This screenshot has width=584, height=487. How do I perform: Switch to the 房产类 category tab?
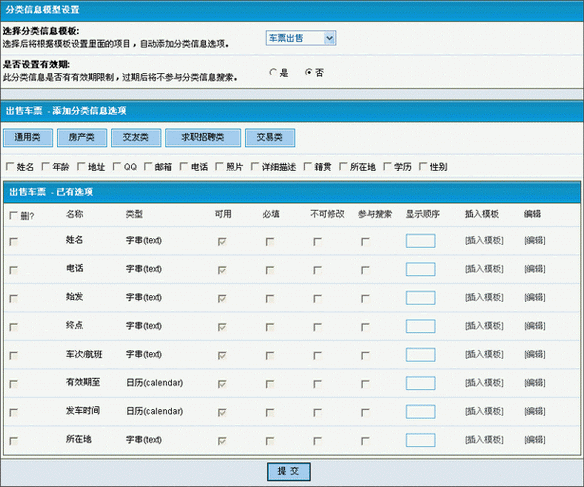pyautogui.click(x=82, y=137)
